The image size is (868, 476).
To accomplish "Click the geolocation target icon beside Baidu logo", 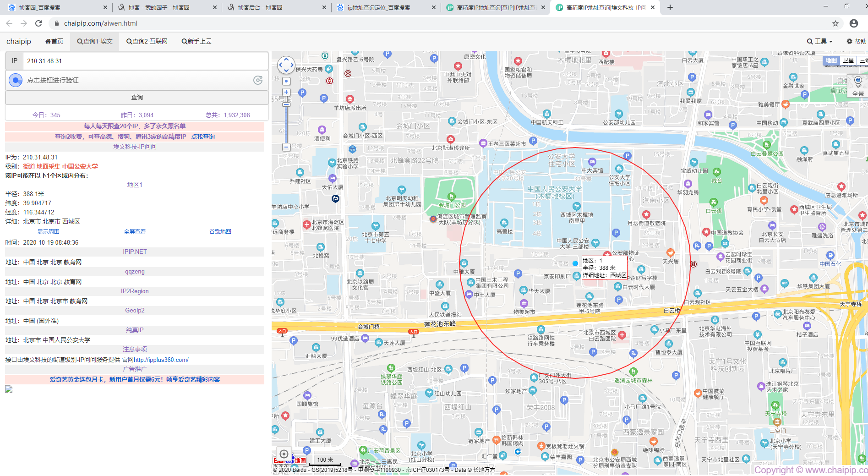I will [x=284, y=454].
